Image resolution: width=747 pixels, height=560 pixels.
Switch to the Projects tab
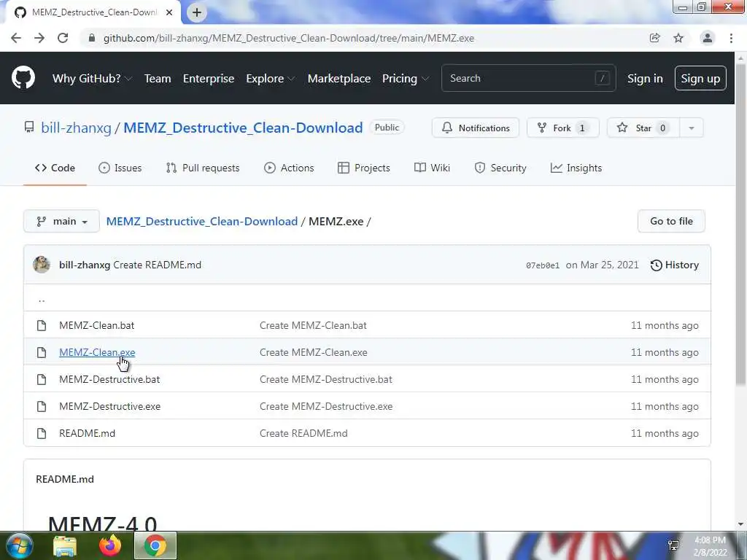(x=364, y=168)
